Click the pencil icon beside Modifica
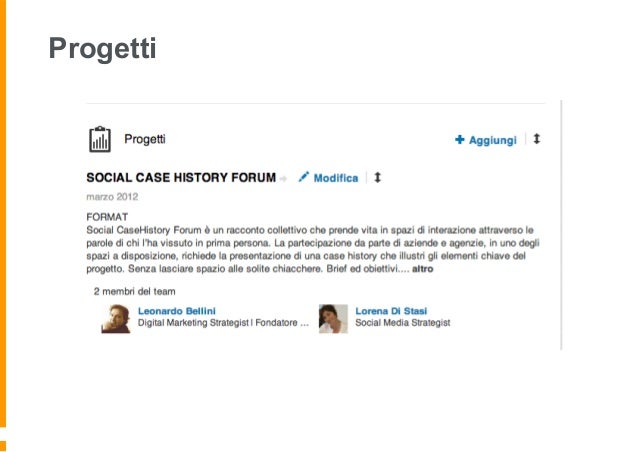Image resolution: width=638 pixels, height=452 pixels. click(x=304, y=177)
